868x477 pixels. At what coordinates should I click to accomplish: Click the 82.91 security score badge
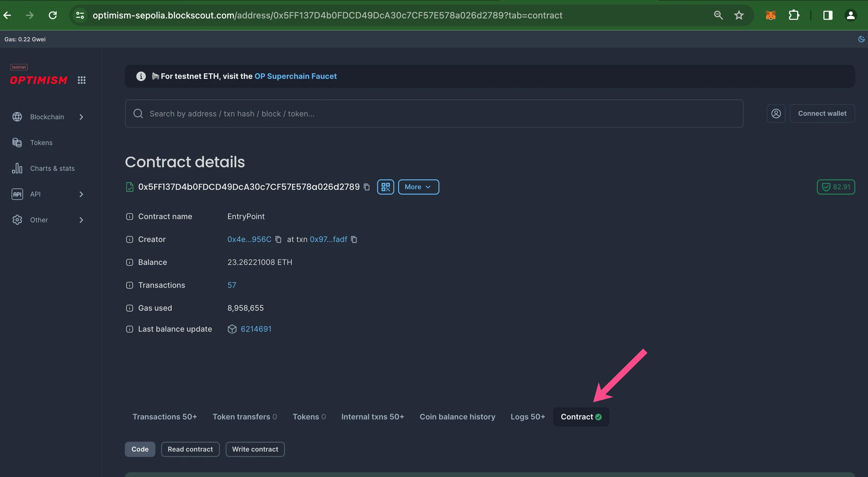coord(836,187)
